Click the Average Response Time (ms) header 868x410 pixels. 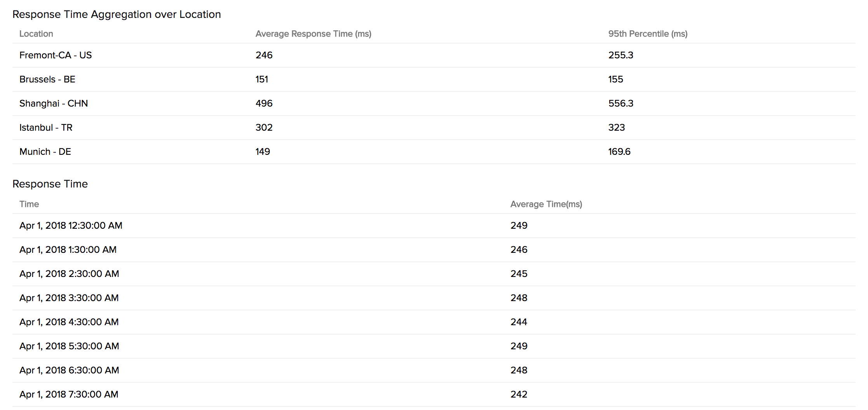coord(313,34)
